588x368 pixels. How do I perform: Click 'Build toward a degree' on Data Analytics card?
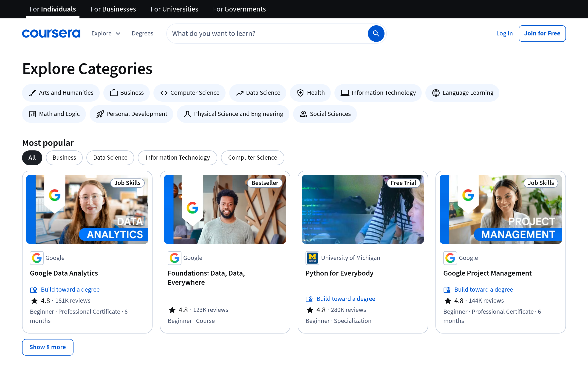(x=70, y=290)
